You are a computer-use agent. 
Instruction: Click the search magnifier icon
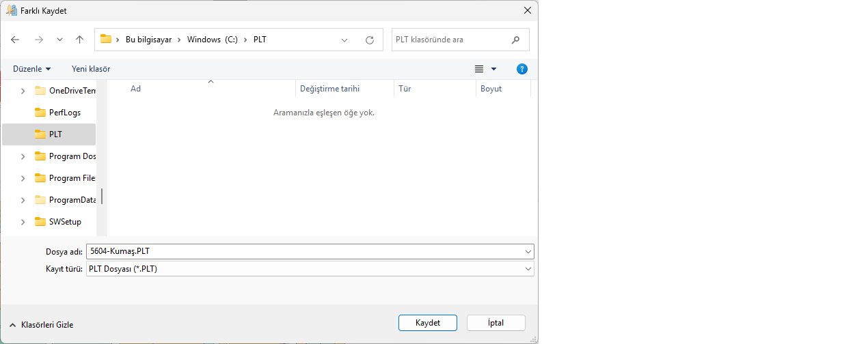pos(515,40)
